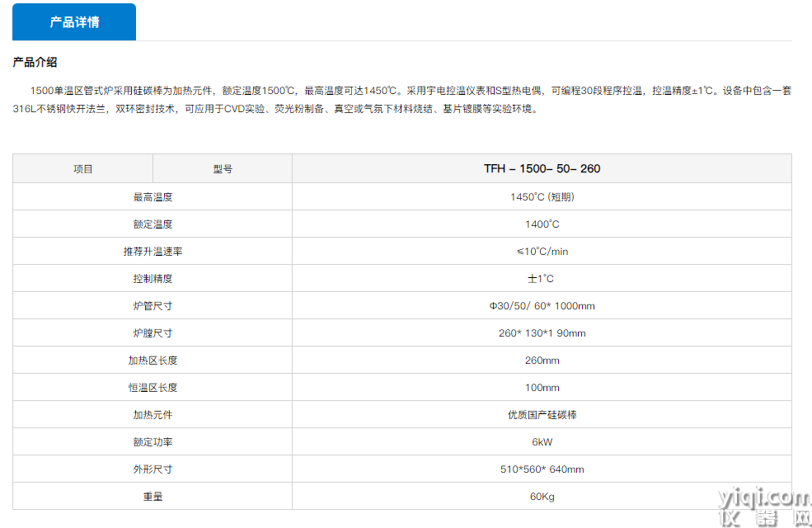This screenshot has height=528, width=812.
Task: Select the value 260* 130*1 90mm
Action: 542,333
